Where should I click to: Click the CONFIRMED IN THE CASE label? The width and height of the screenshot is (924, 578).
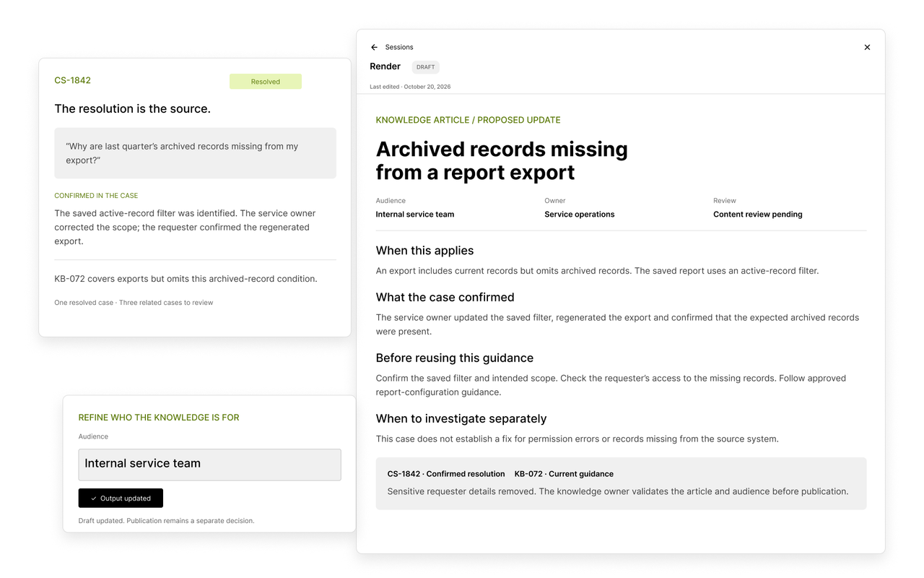[x=96, y=196]
